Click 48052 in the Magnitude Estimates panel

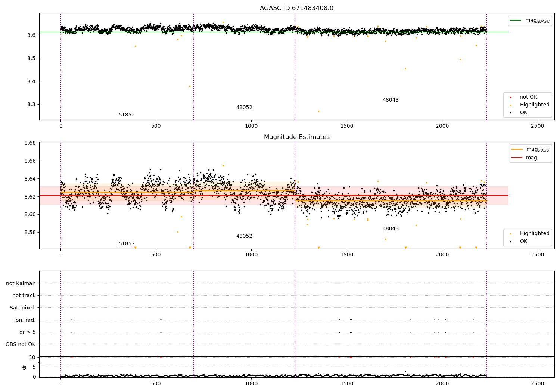tap(244, 236)
